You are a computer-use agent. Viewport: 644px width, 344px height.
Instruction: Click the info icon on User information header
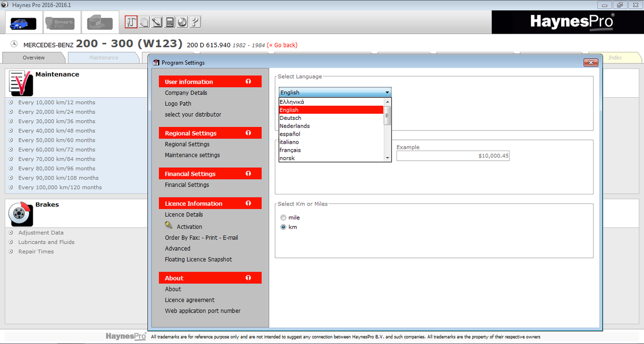(x=248, y=82)
